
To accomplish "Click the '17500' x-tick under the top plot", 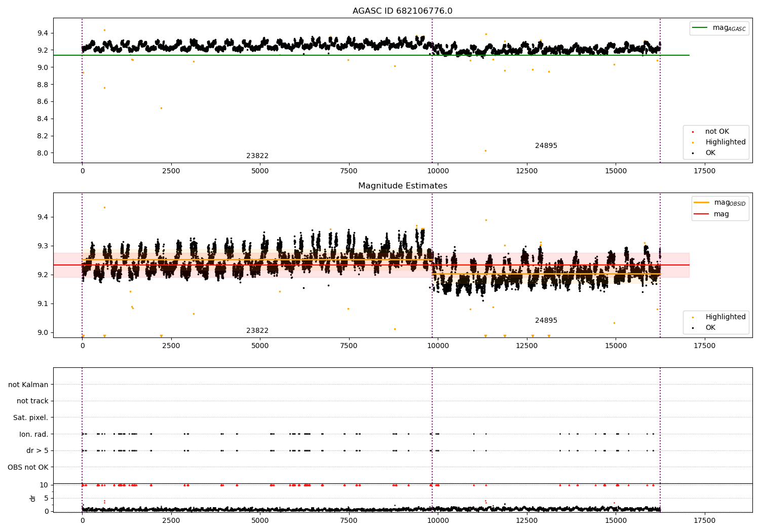I will (704, 171).
